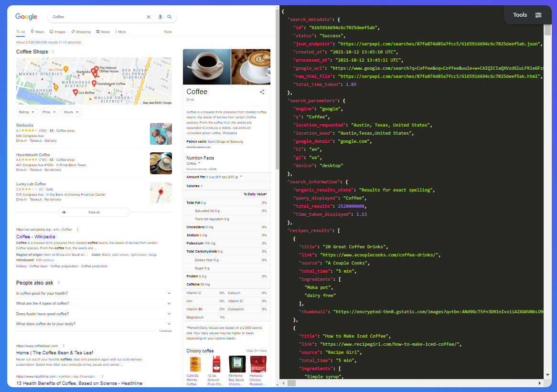
Task: Clear the search box with X icon
Action: (149, 17)
